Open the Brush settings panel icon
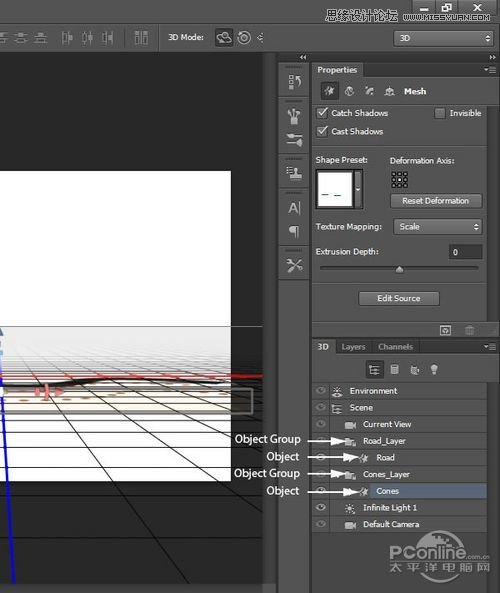This screenshot has width=500, height=593. pyautogui.click(x=294, y=140)
